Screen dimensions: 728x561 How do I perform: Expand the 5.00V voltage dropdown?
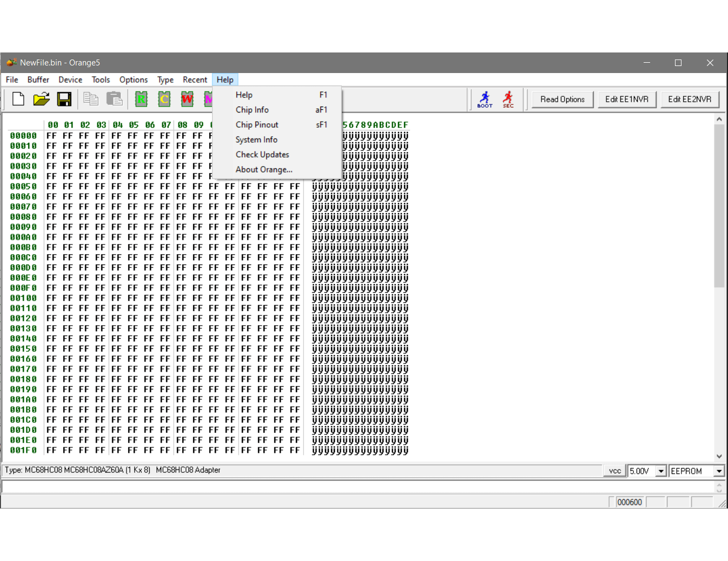[x=661, y=471]
